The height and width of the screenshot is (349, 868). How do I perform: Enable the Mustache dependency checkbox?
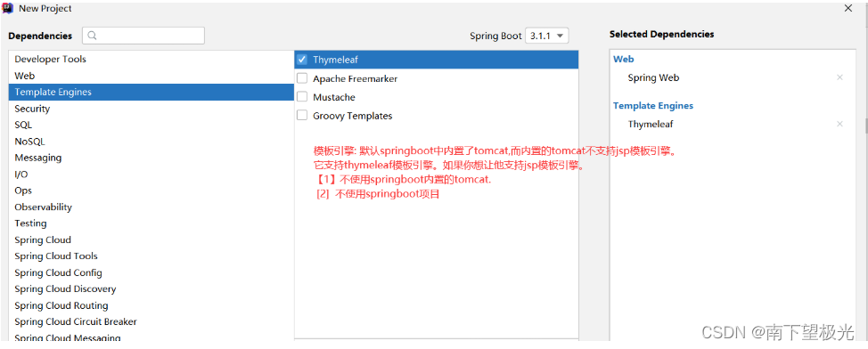[302, 97]
